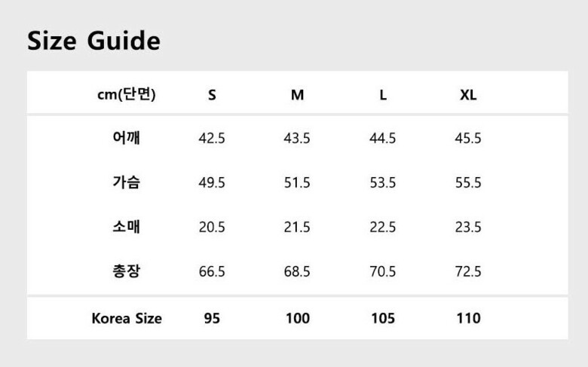
Task: Click the cm(단면) unit header cell
Action: pos(127,95)
